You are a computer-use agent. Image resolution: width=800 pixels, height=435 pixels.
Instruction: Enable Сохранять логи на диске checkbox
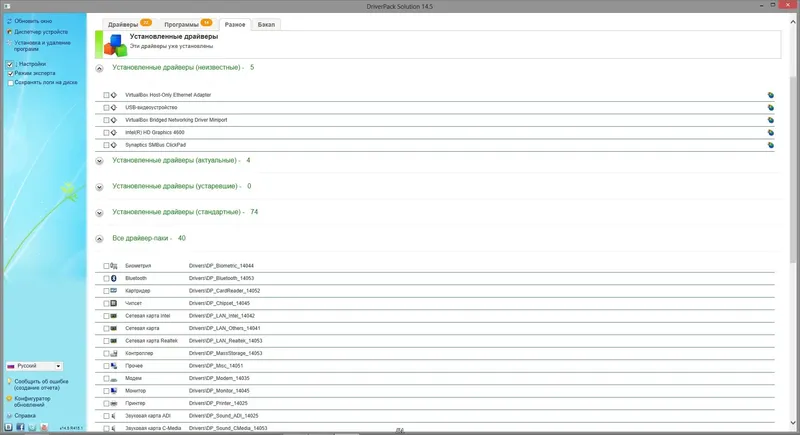point(10,83)
